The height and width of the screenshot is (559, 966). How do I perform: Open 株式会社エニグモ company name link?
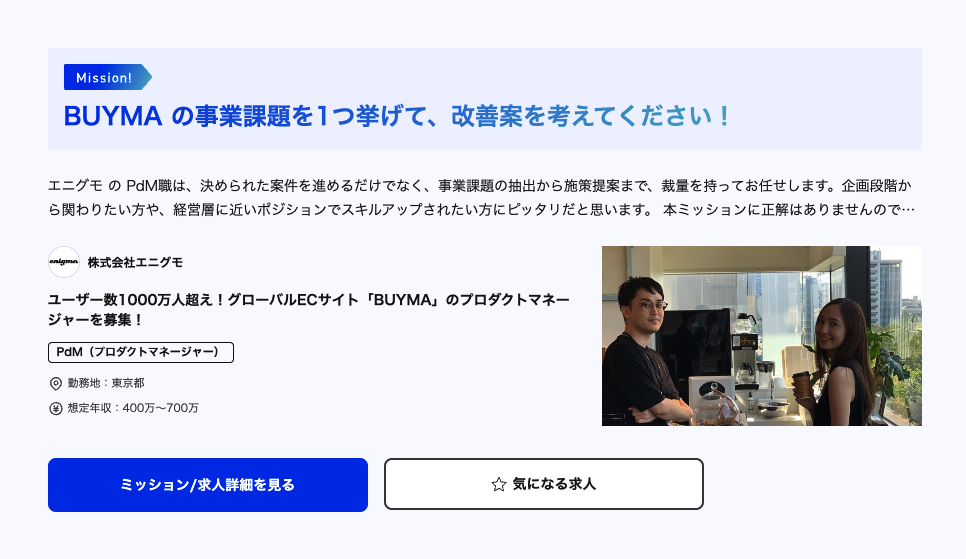[x=135, y=263]
